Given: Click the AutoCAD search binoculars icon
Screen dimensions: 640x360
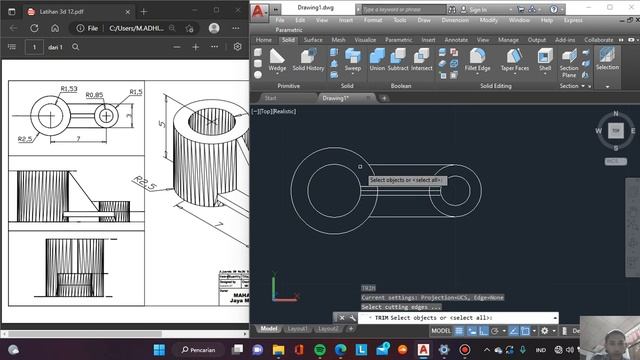Looking at the screenshot, I should (452, 9).
